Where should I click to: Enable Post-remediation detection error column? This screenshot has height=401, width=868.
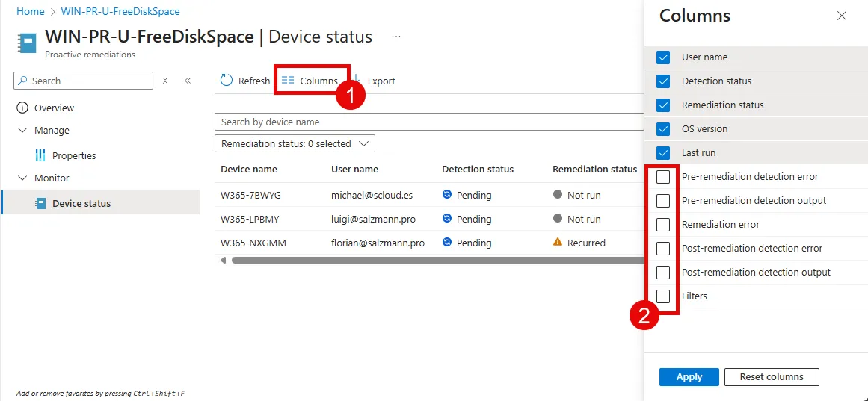point(662,248)
